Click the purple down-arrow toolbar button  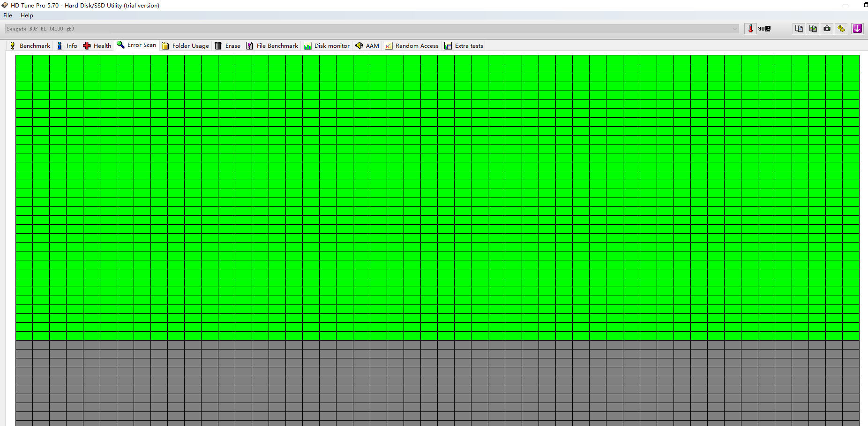pyautogui.click(x=857, y=29)
